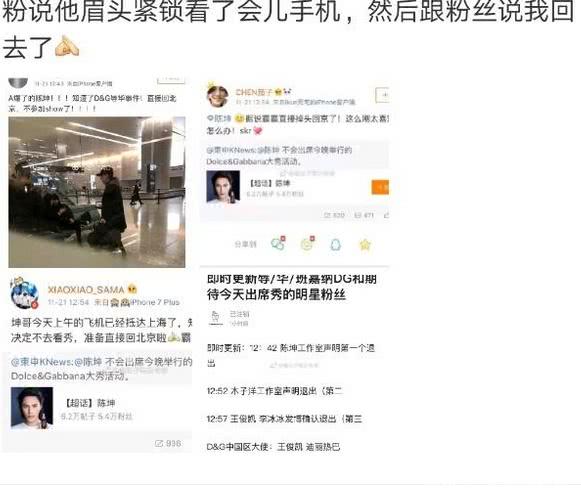Tap the QZone star share icon
Viewport: 581px width, 503px height.
point(365,245)
